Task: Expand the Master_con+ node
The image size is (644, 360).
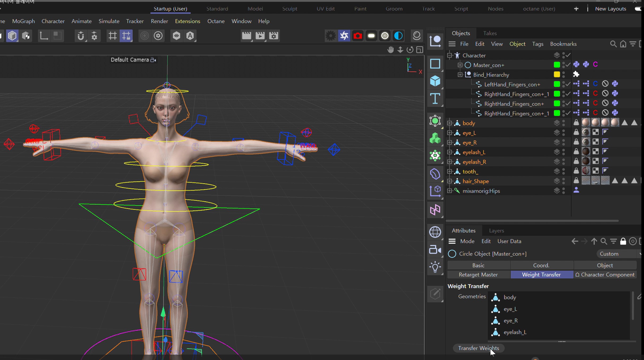Action: tap(460, 65)
